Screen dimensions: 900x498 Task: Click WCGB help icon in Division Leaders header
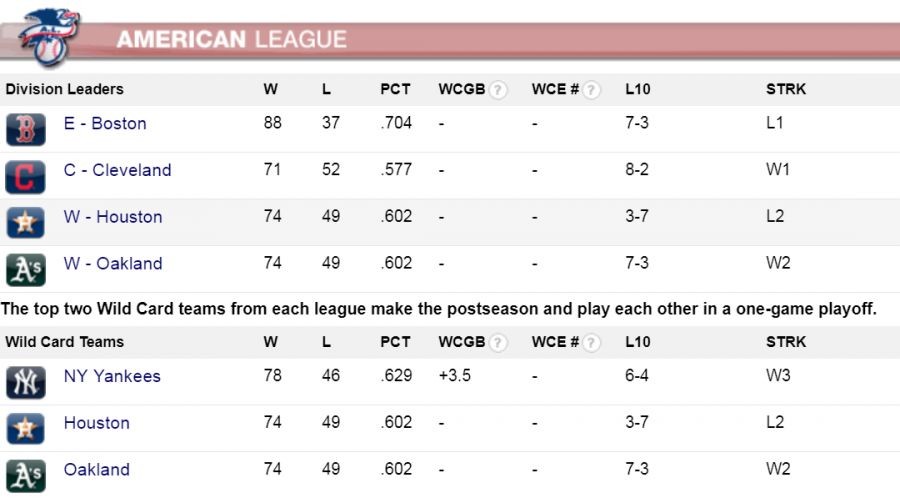[x=498, y=90]
